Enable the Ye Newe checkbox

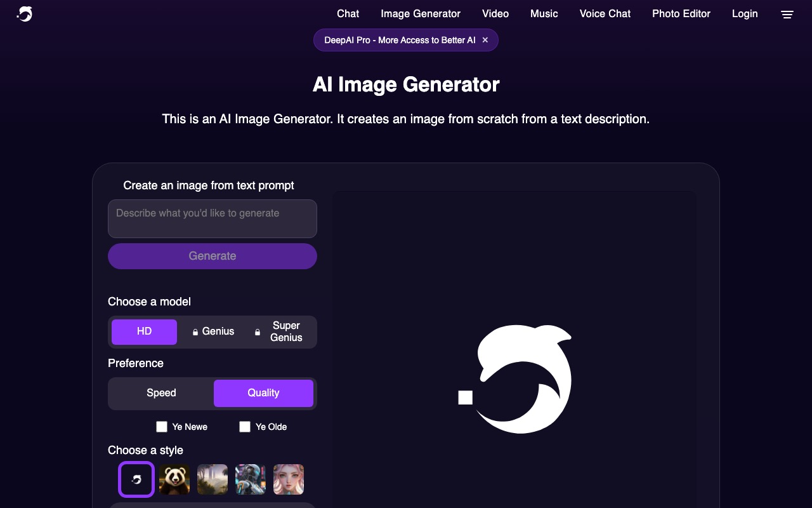coord(162,427)
